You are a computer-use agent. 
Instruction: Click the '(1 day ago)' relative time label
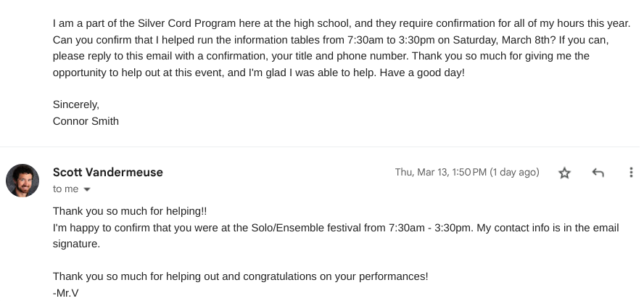tap(514, 172)
